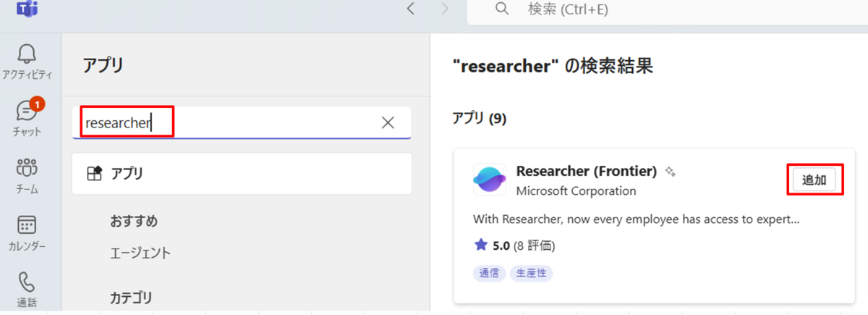Clear the researcher search with X

388,122
